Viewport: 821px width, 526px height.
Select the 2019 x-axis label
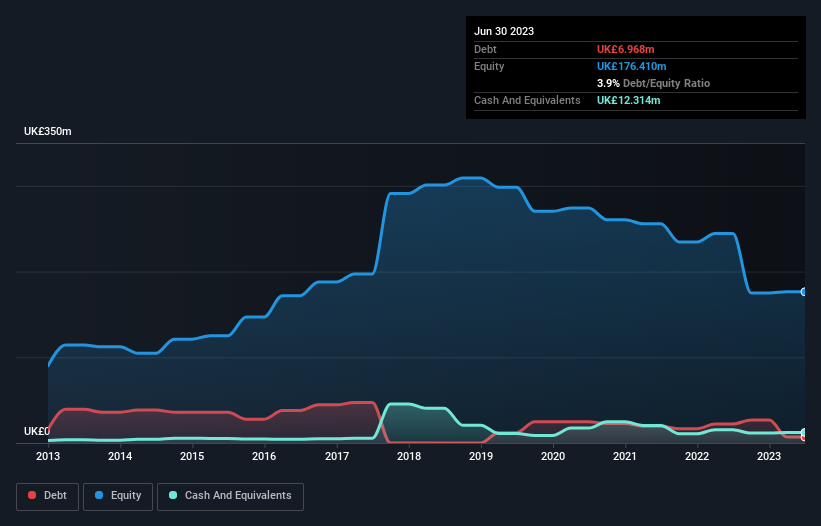481,456
